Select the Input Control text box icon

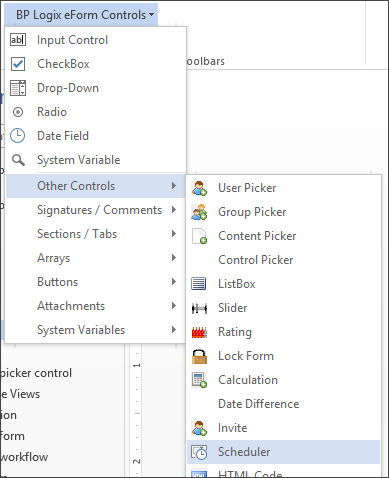click(x=18, y=40)
